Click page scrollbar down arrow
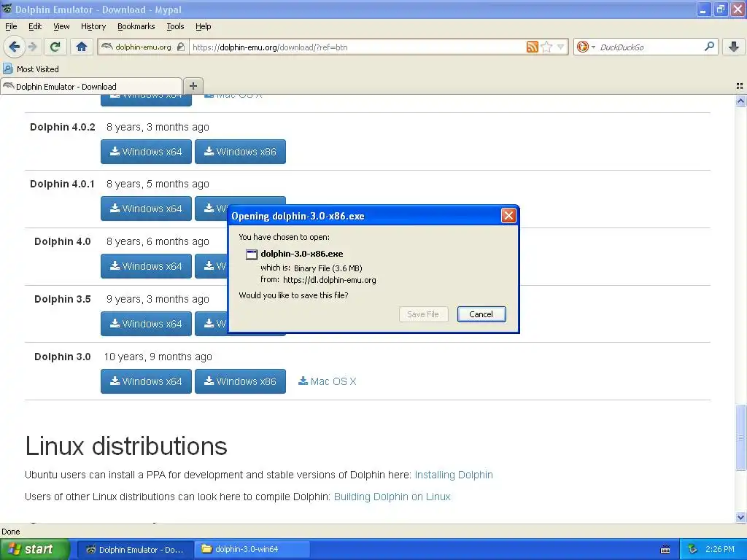Viewport: 747px width, 560px height. [x=740, y=517]
